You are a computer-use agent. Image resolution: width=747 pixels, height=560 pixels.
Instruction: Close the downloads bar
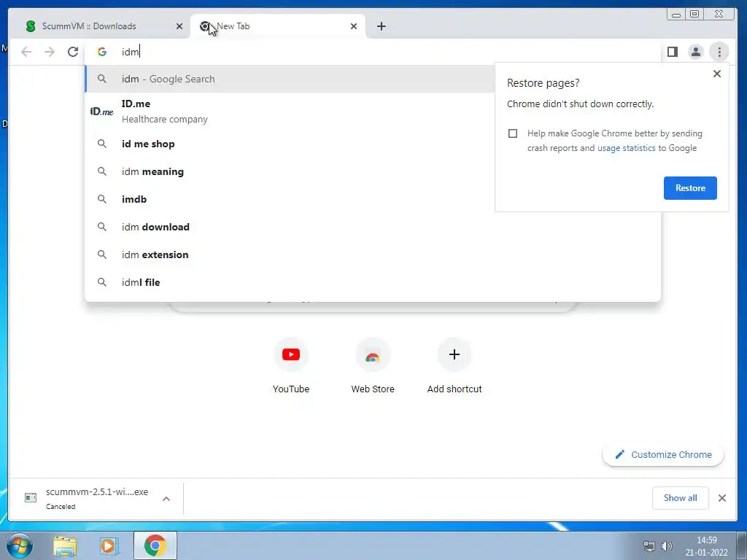722,498
